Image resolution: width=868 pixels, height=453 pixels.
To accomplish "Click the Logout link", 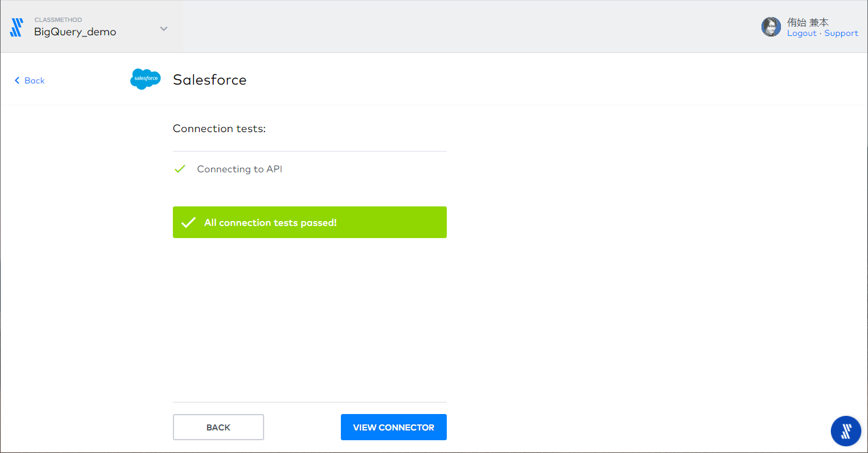I will coord(801,33).
